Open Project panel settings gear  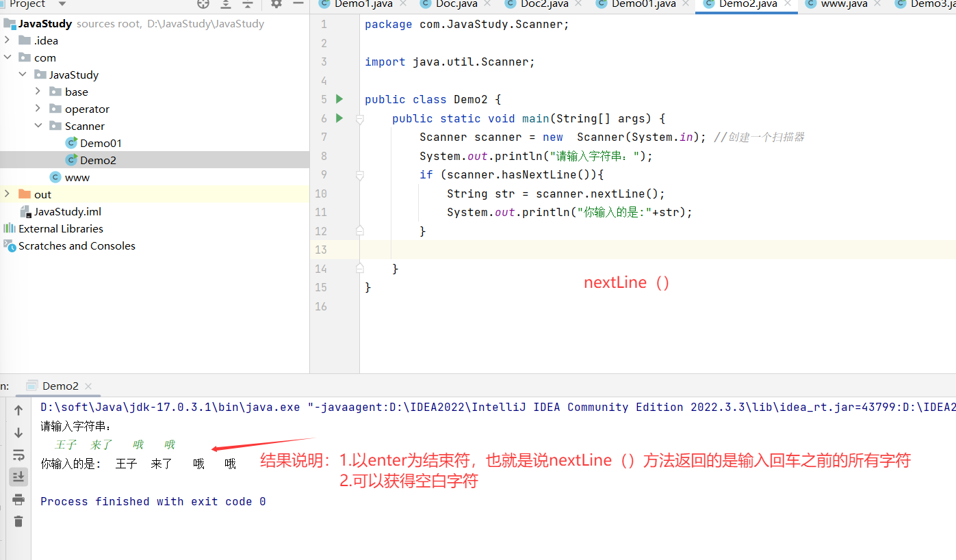pyautogui.click(x=276, y=4)
